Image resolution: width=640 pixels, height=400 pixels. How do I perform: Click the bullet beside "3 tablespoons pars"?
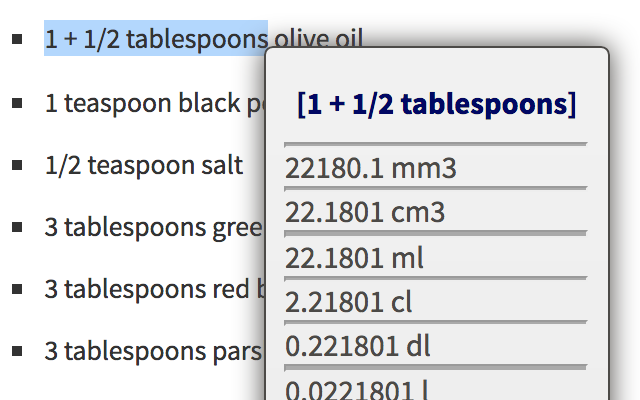pos(17,351)
